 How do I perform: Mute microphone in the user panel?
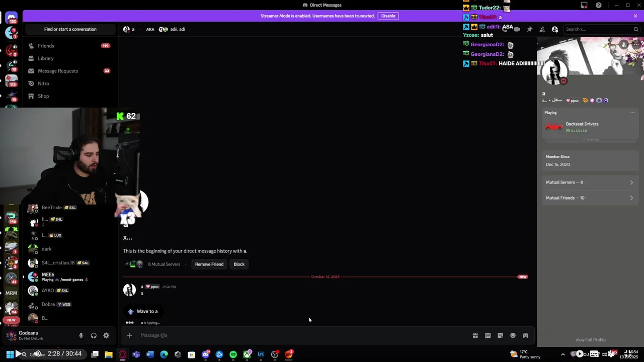tap(81, 335)
